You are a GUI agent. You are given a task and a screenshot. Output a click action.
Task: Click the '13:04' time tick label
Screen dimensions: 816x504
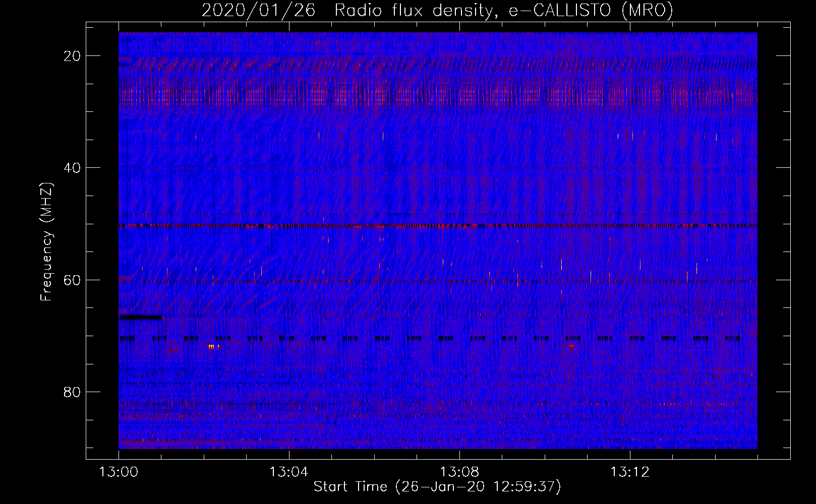pyautogui.click(x=289, y=472)
